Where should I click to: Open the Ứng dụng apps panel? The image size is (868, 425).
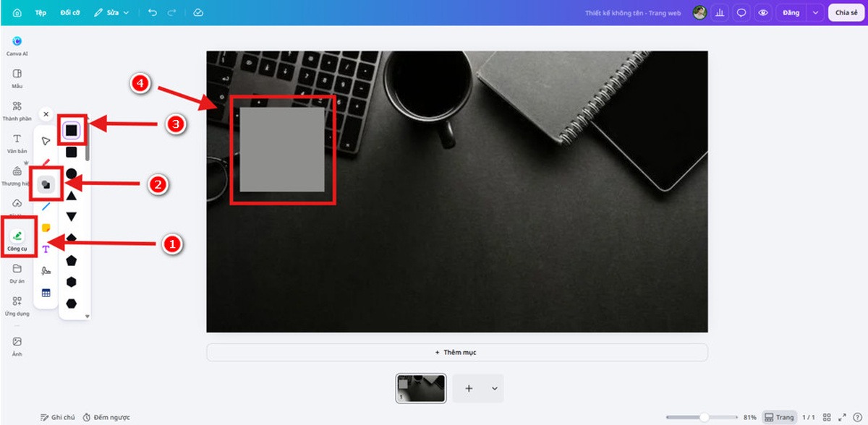(x=17, y=305)
